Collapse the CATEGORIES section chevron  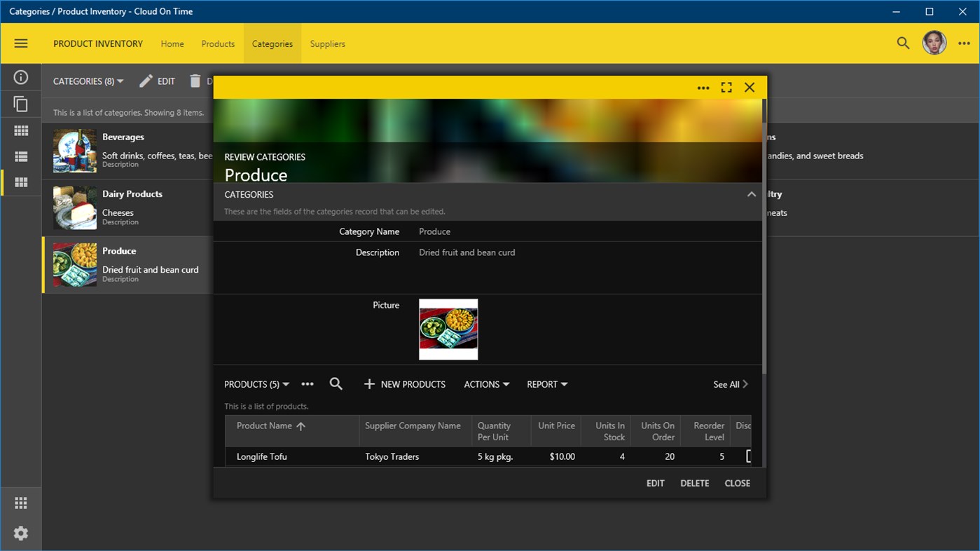coord(750,194)
